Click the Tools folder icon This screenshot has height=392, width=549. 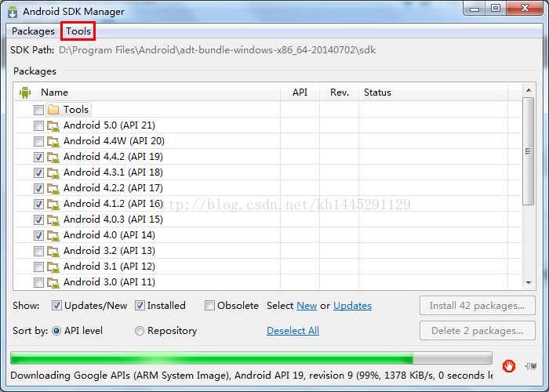pyautogui.click(x=53, y=110)
